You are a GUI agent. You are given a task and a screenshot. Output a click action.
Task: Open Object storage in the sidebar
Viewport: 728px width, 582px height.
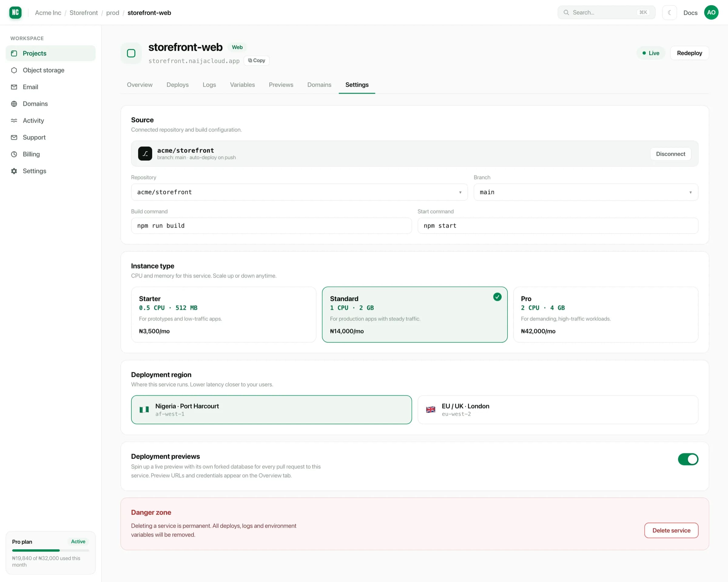click(x=51, y=70)
